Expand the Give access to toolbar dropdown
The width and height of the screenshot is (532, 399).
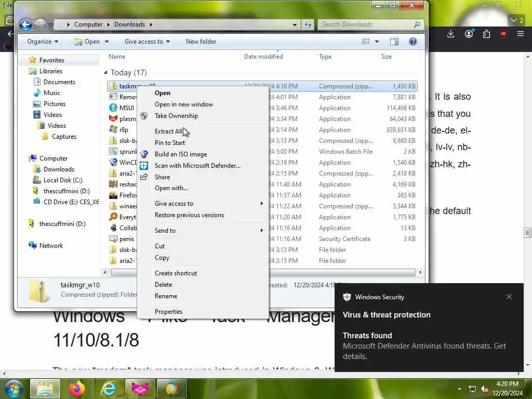point(147,42)
